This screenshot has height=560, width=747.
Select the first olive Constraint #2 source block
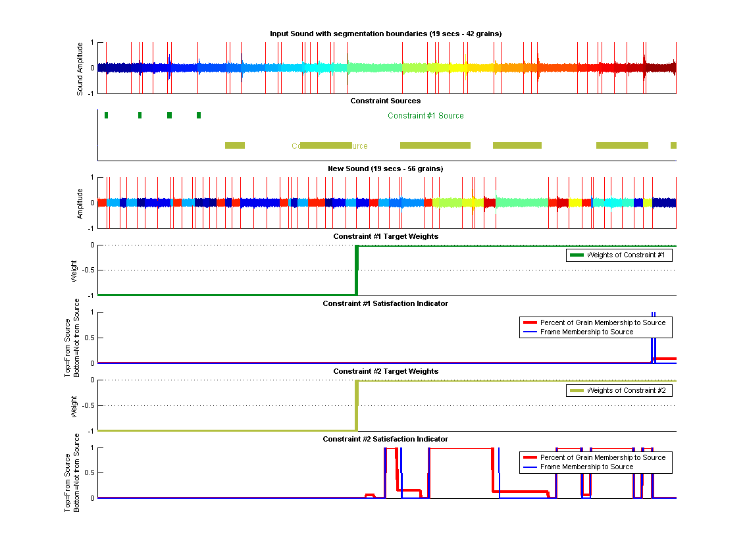point(235,145)
